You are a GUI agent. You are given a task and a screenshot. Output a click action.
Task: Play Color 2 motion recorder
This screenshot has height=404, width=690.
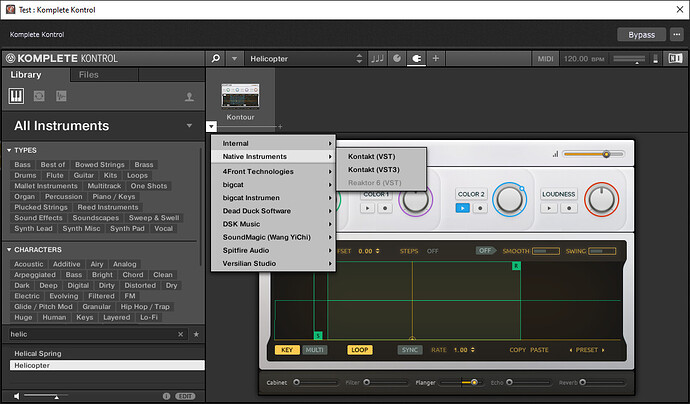point(462,208)
